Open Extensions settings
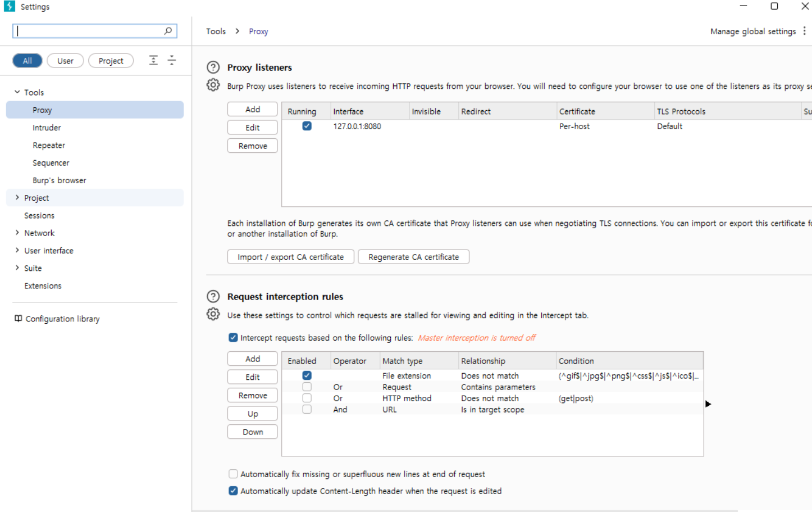Image resolution: width=812 pixels, height=512 pixels. pyautogui.click(x=43, y=286)
